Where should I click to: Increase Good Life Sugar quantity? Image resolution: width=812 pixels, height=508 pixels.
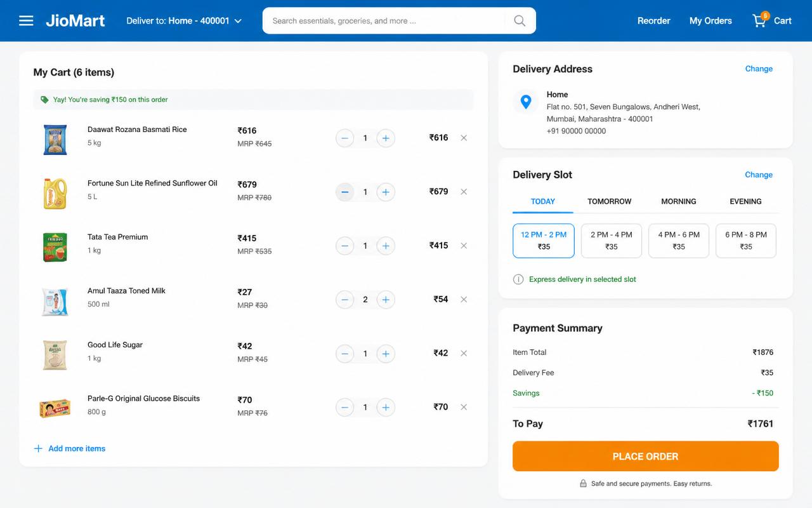(386, 354)
